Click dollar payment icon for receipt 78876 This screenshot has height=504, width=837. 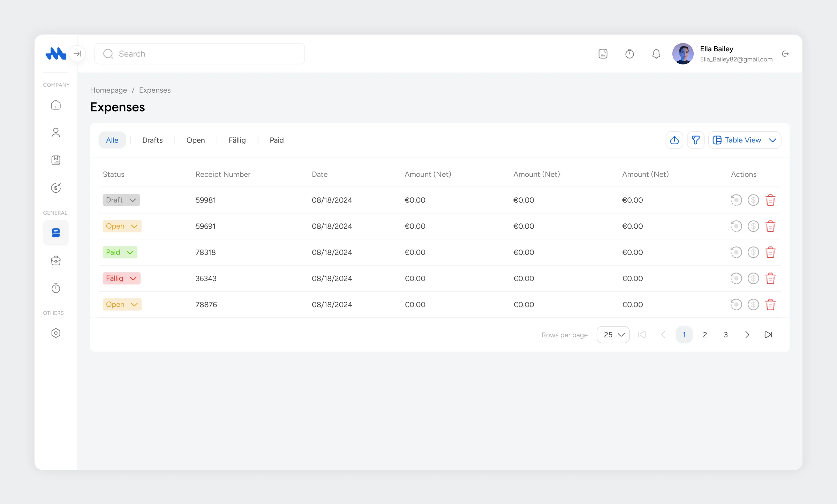(x=753, y=305)
